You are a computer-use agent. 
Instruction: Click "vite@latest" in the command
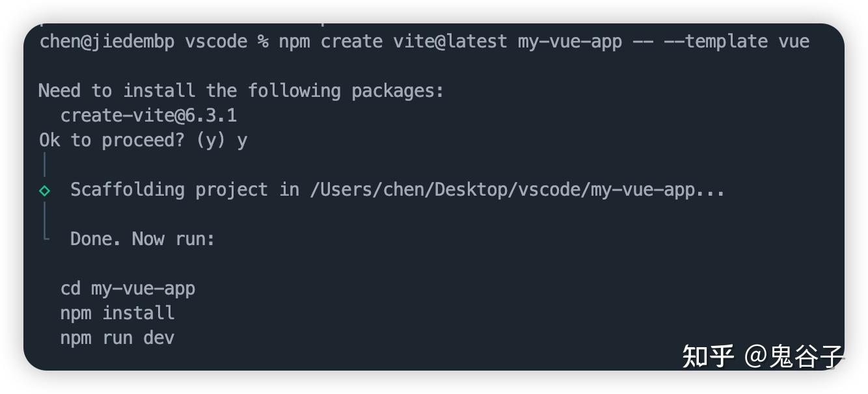pos(450,42)
